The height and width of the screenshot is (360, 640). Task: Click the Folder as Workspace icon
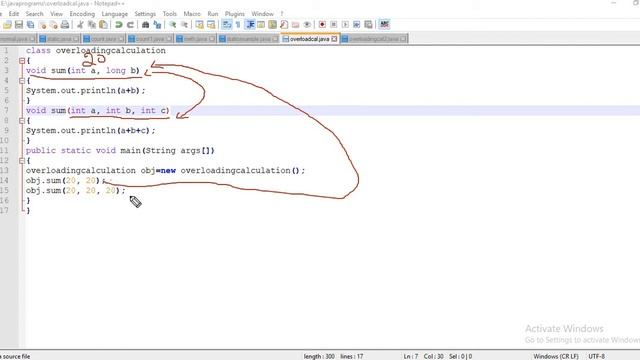296,24
